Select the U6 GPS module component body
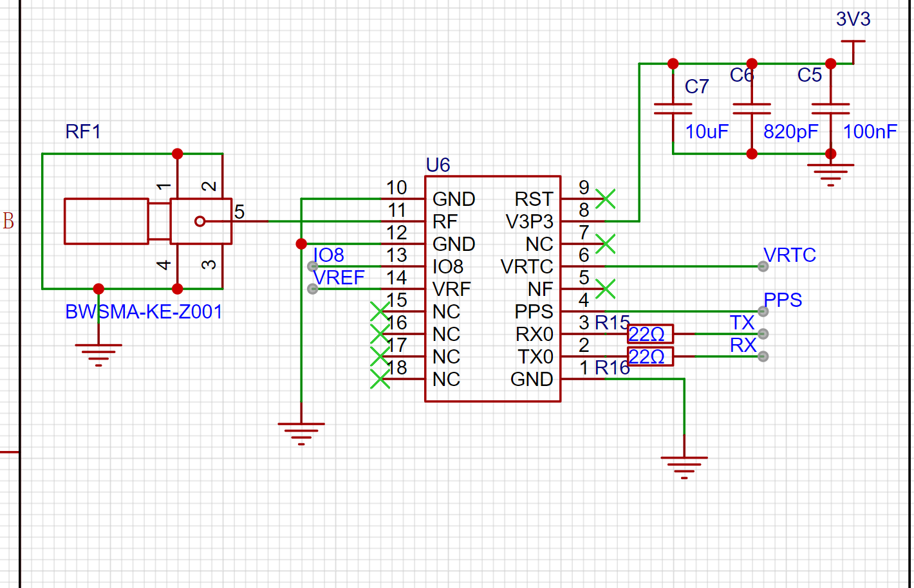This screenshot has height=588, width=914. pyautogui.click(x=492, y=289)
